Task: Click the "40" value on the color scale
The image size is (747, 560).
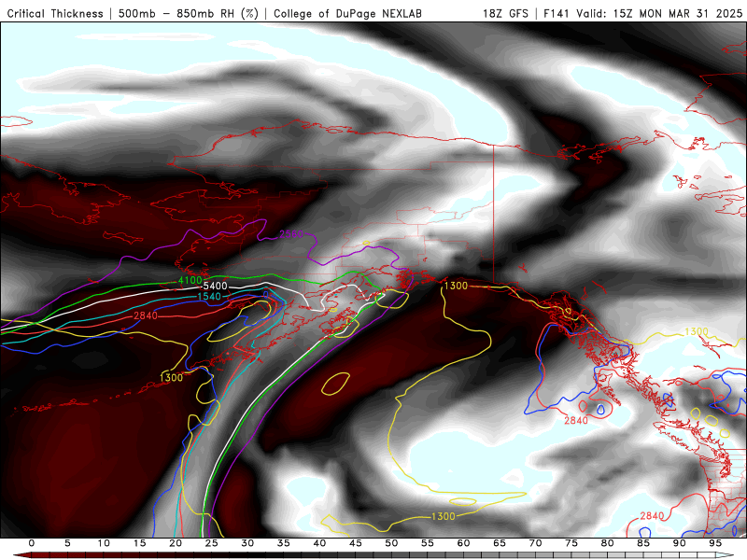Action: 319,543
